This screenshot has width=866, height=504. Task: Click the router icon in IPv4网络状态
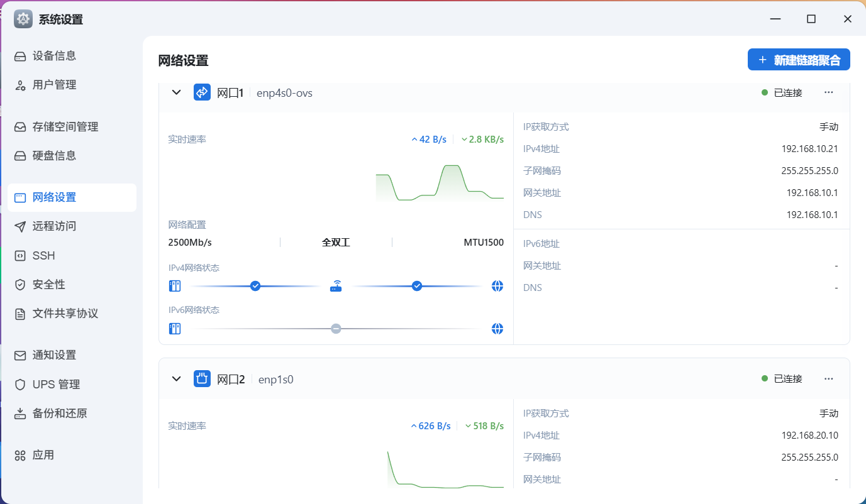(336, 287)
